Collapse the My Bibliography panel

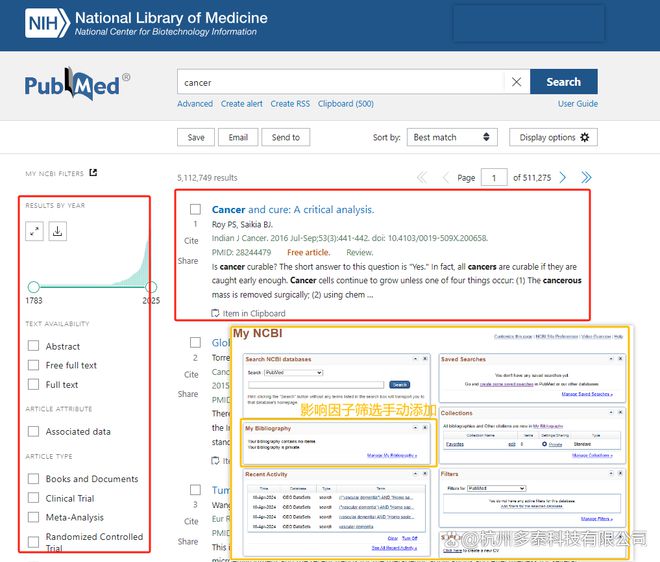[x=415, y=427]
